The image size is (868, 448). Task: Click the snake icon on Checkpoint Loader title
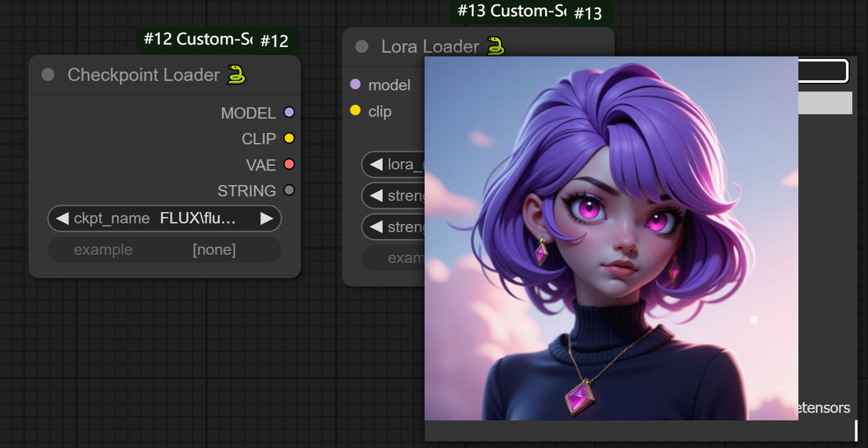click(x=236, y=75)
